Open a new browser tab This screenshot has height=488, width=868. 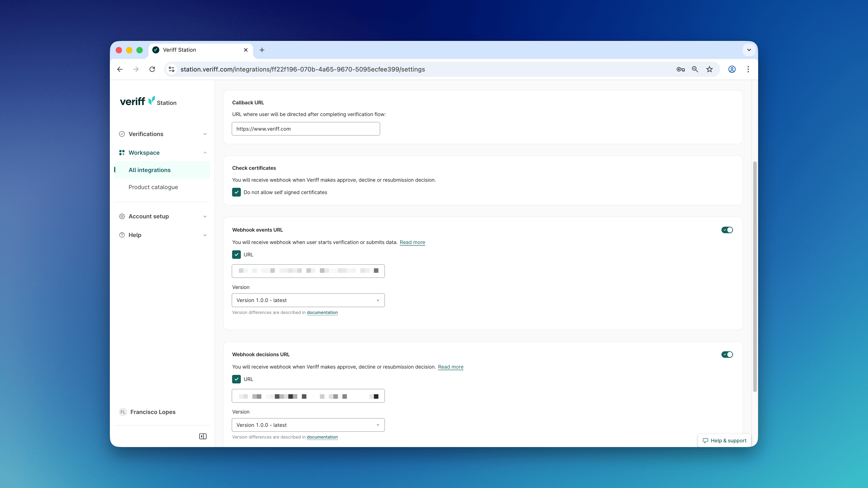[x=262, y=50]
